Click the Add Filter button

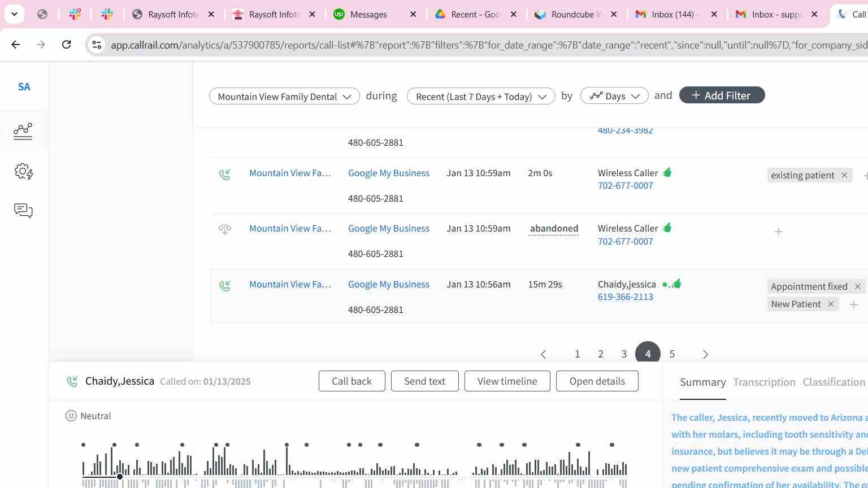(x=722, y=95)
